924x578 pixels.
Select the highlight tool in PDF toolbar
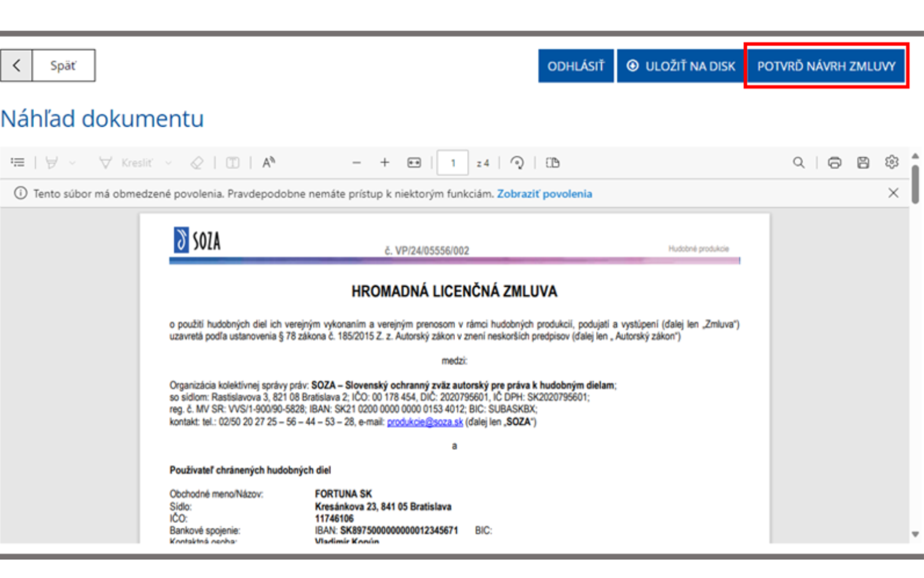[x=51, y=163]
